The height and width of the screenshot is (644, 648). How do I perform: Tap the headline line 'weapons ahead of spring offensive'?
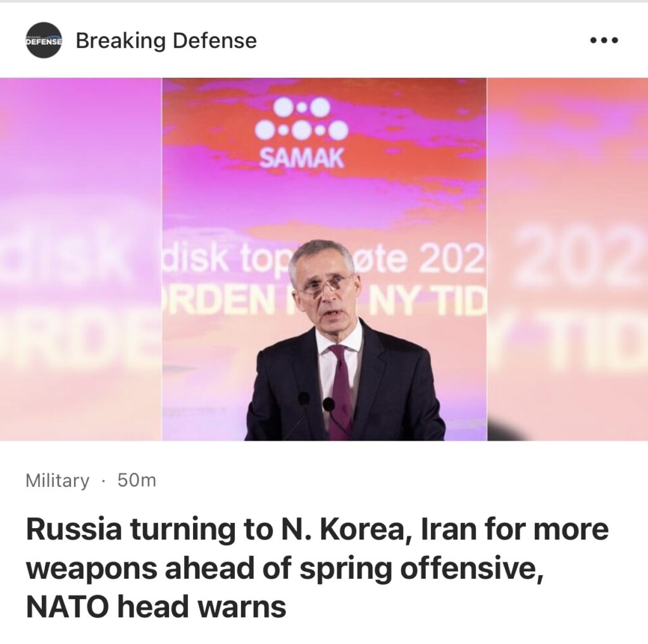click(284, 569)
